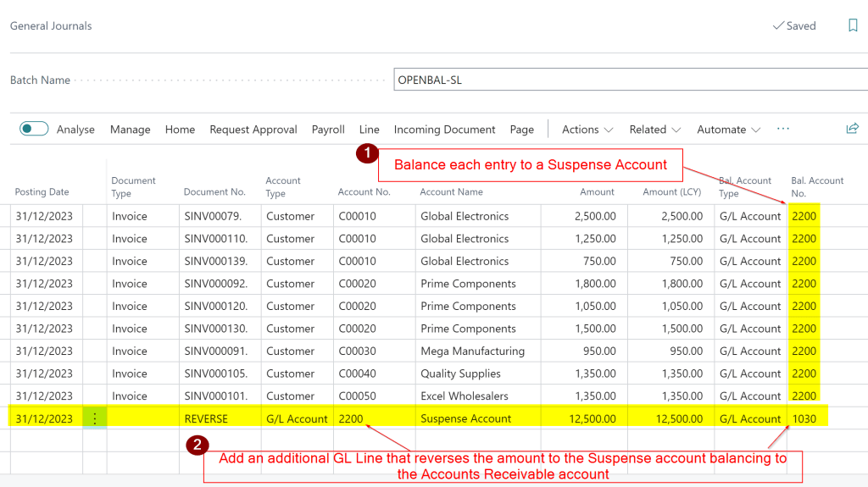Expand the Related dropdown menu
This screenshot has width=868, height=487.
tap(654, 130)
